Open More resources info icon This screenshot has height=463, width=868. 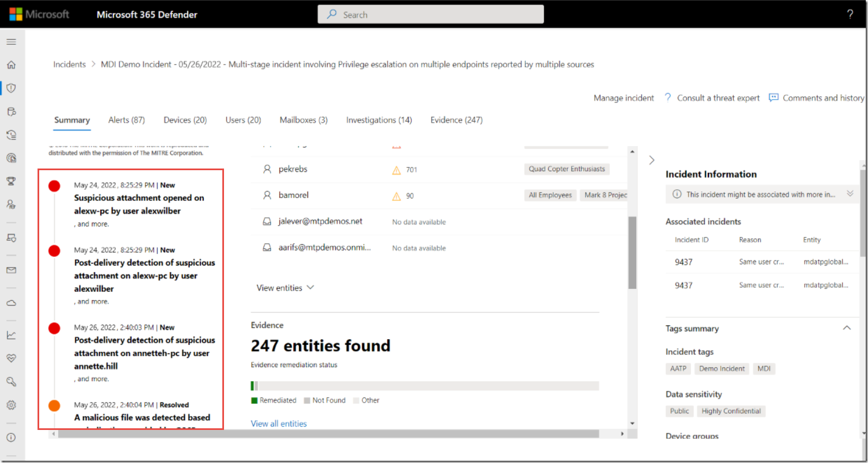11,438
